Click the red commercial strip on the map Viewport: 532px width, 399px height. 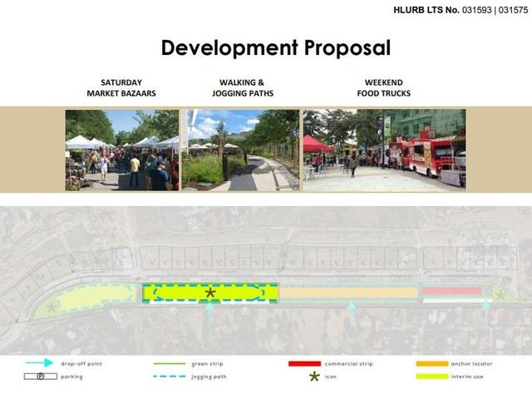pos(452,291)
